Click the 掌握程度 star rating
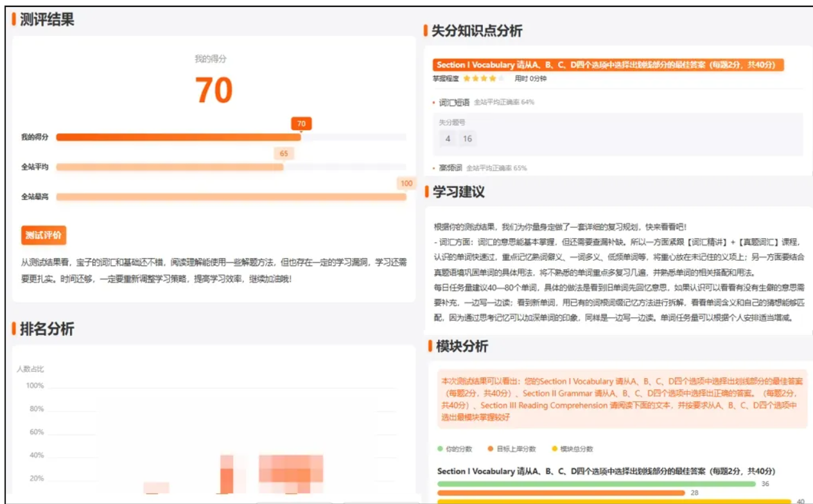This screenshot has width=813, height=504. click(483, 79)
